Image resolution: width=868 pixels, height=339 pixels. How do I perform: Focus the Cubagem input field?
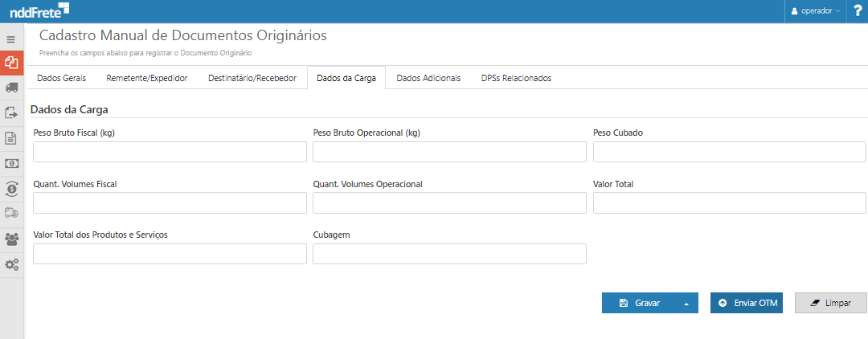449,254
